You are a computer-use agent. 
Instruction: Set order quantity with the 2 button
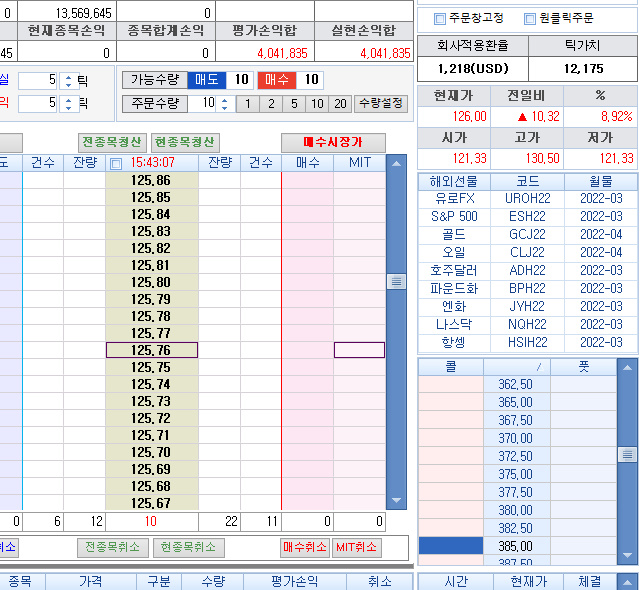[271, 104]
